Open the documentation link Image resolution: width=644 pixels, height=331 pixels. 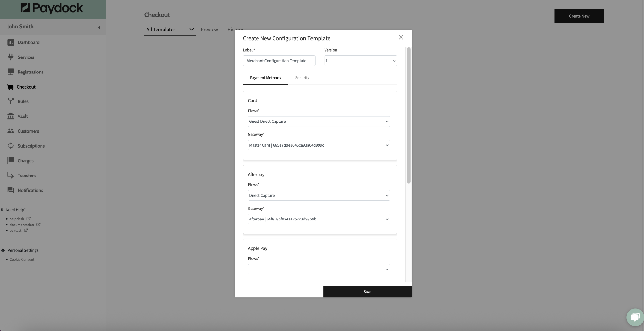(22, 225)
